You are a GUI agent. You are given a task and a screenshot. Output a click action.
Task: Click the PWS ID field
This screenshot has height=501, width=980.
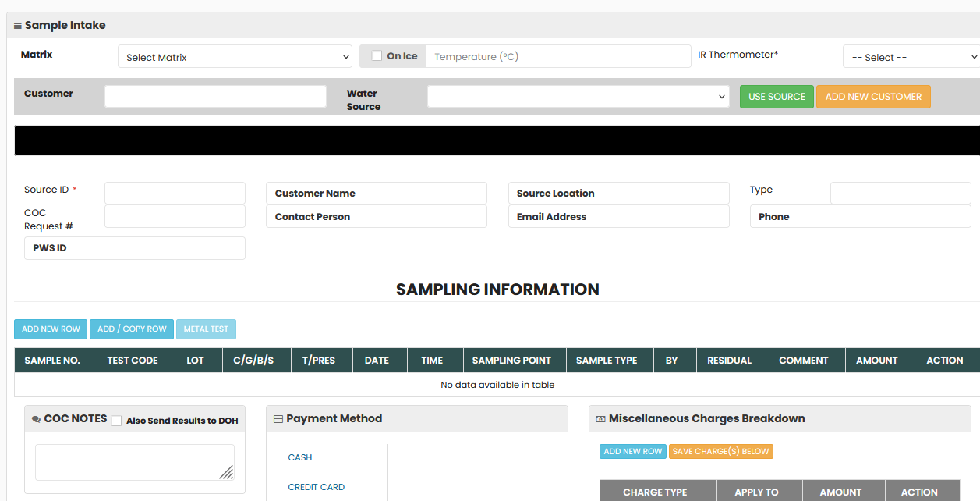tap(135, 248)
